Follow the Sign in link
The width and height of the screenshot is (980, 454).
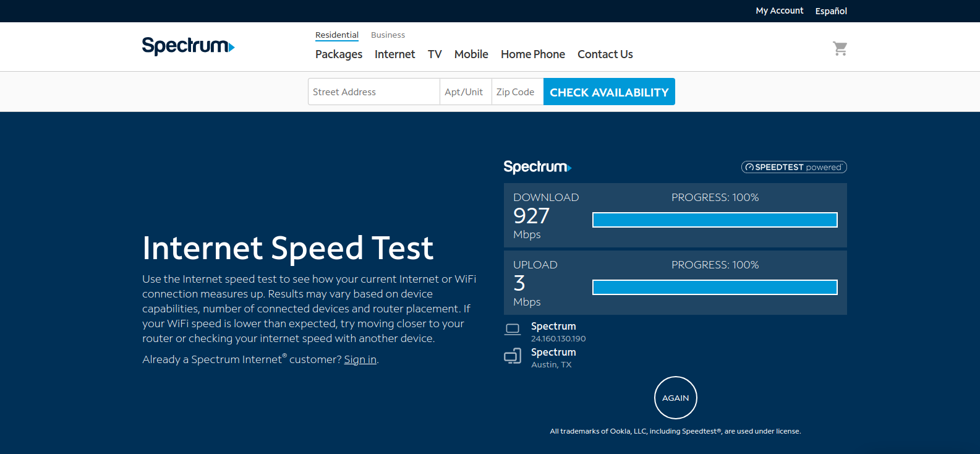tap(360, 359)
